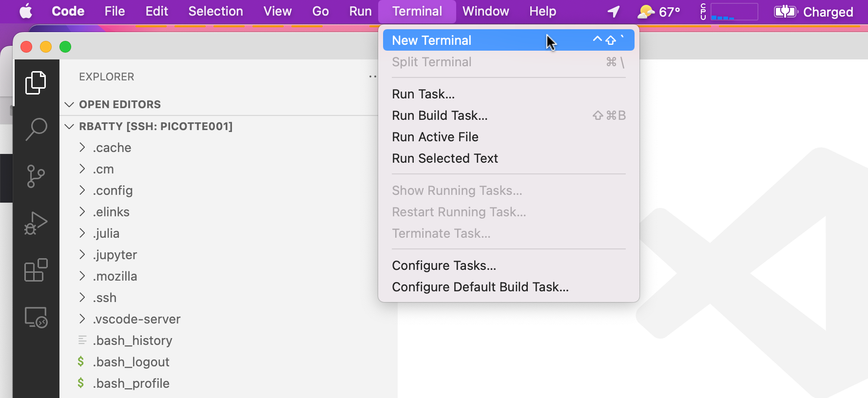The width and height of the screenshot is (868, 398).
Task: Open the Run menu in menu bar
Action: [360, 11]
